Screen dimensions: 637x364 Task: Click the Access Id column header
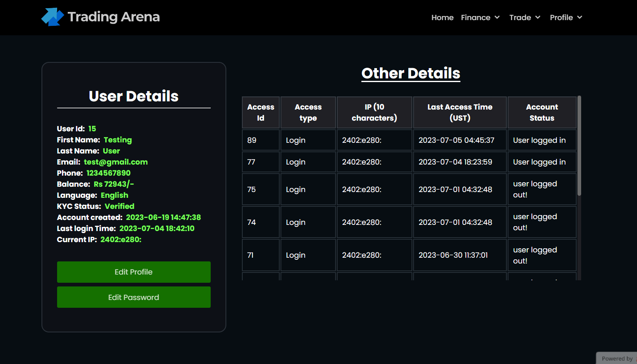260,112
